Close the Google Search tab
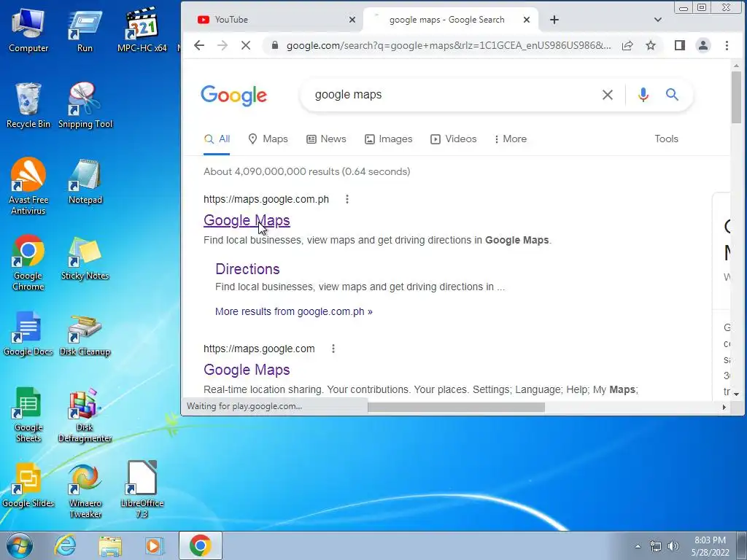 tap(527, 20)
